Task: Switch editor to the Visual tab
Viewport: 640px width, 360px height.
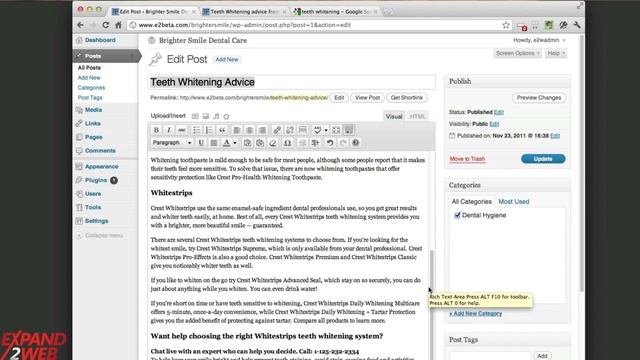Action: pos(394,116)
